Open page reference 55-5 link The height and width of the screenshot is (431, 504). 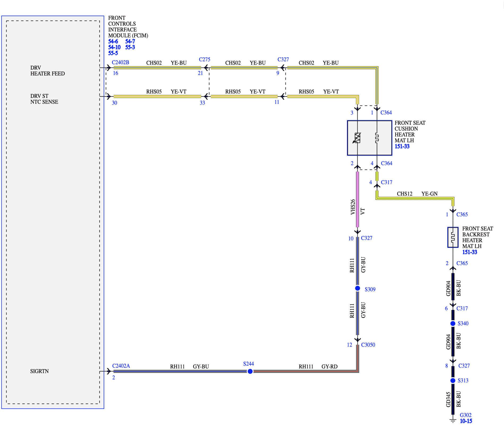(x=113, y=53)
